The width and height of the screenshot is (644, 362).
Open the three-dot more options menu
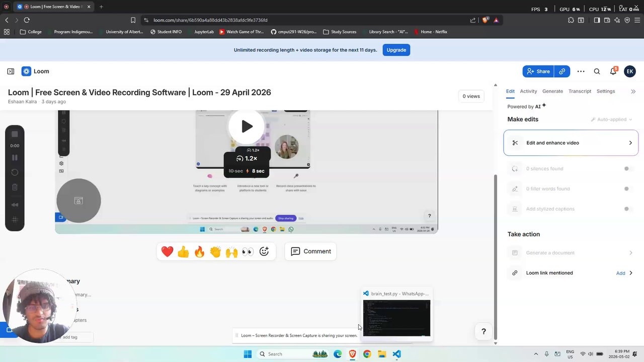(581, 71)
